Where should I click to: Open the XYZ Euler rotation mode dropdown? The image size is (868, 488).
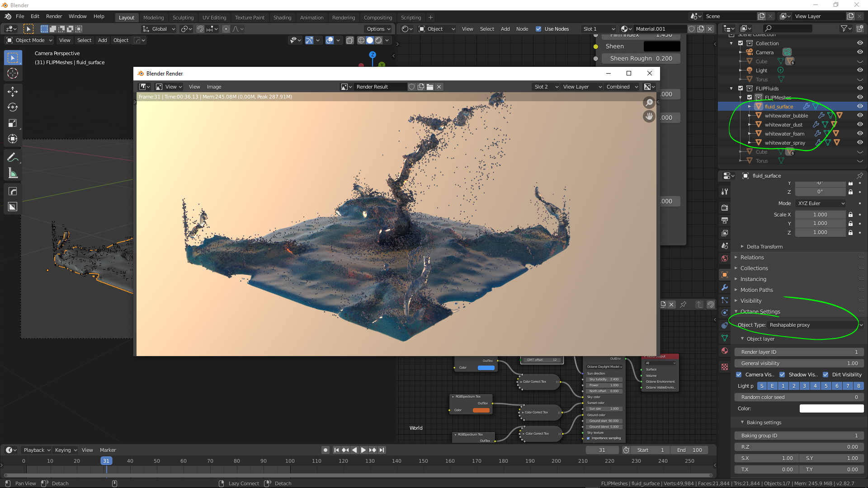tap(821, 203)
